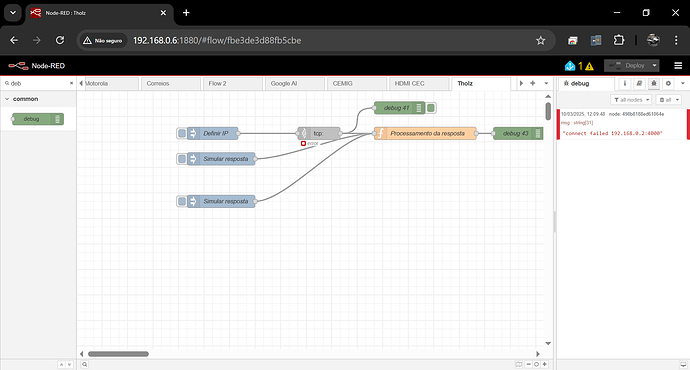This screenshot has width=690, height=370.
Task: Trigger the Definir IP inject button
Action: (x=182, y=133)
